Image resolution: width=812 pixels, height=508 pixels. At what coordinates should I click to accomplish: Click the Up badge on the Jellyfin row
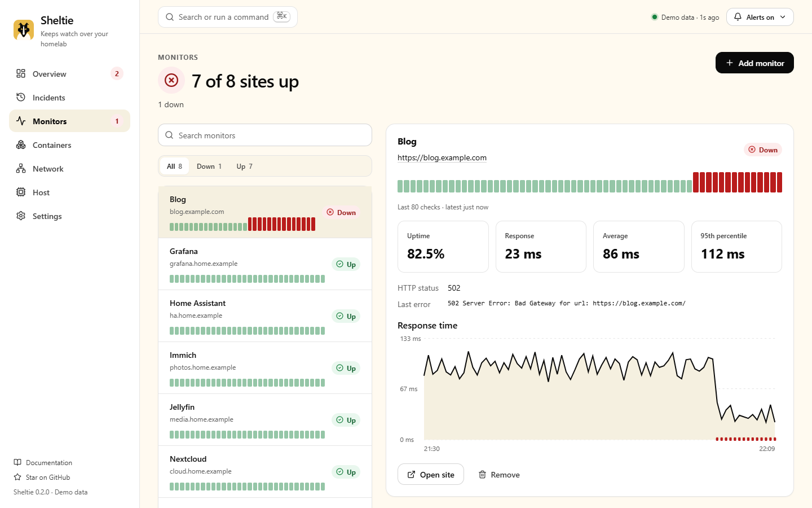tap(346, 420)
